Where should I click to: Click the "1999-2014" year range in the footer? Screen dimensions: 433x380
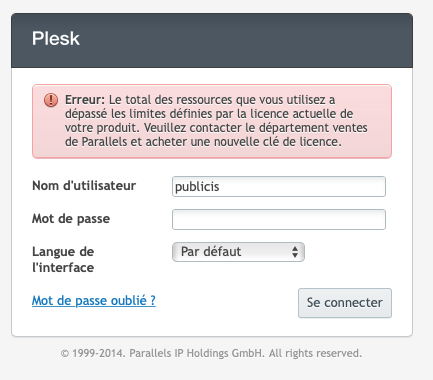tap(99, 353)
